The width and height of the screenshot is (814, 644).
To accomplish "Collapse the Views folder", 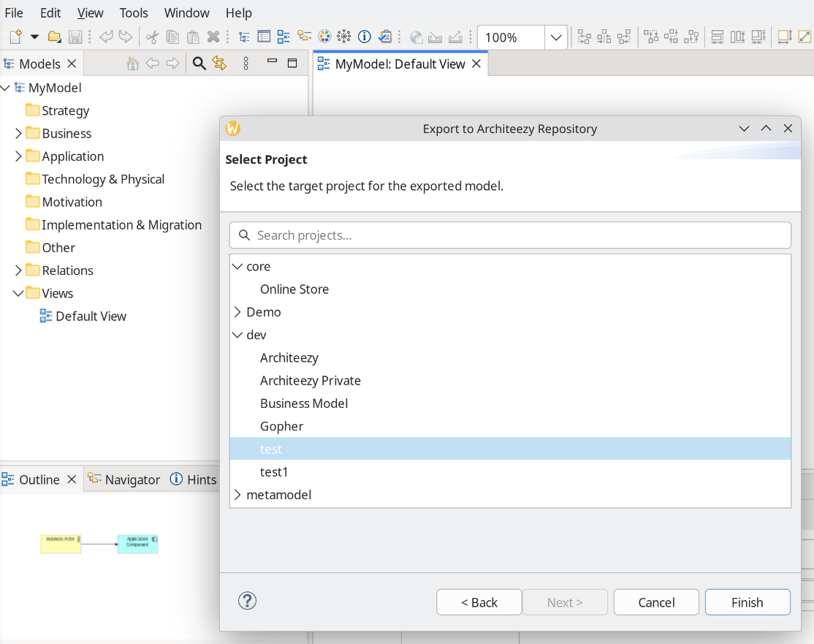I will tap(18, 293).
